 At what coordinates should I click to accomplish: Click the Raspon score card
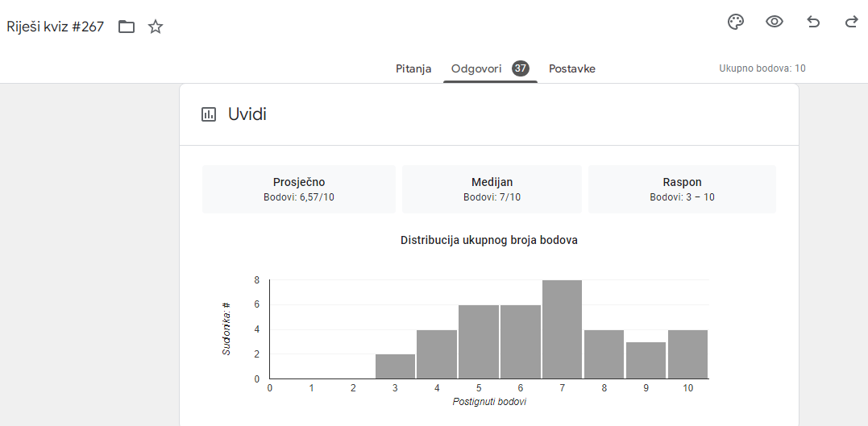(x=682, y=189)
